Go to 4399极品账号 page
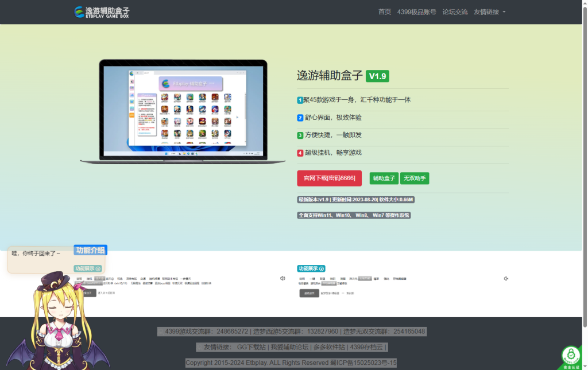This screenshot has width=588, height=370. pos(416,12)
